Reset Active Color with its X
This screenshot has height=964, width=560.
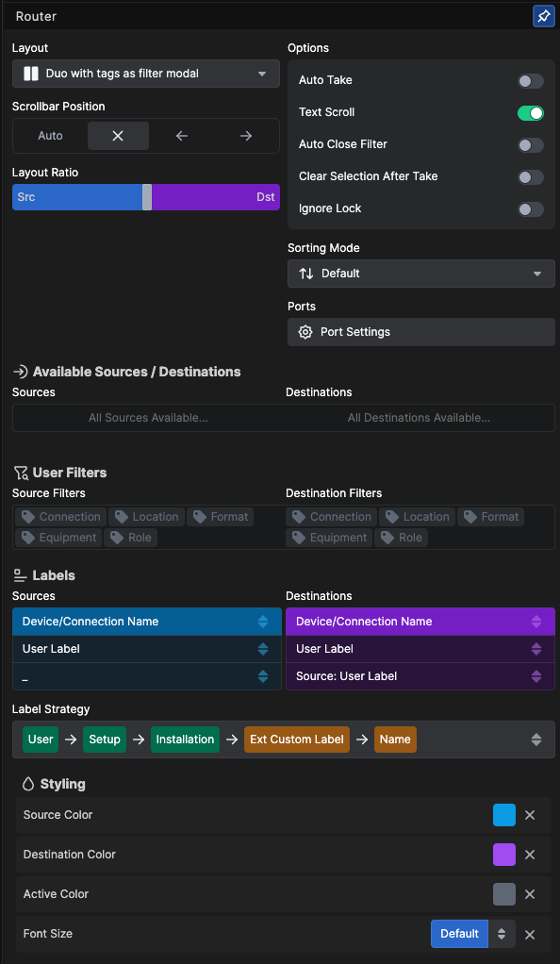530,894
